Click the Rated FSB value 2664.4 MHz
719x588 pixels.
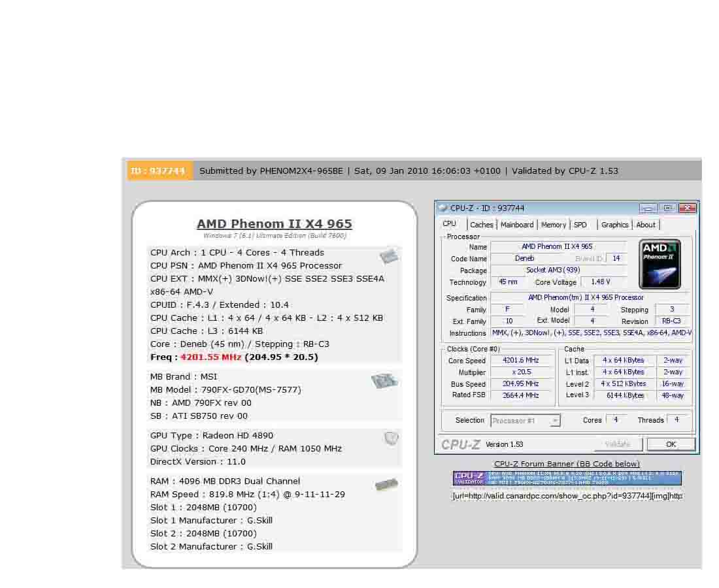coord(522,395)
